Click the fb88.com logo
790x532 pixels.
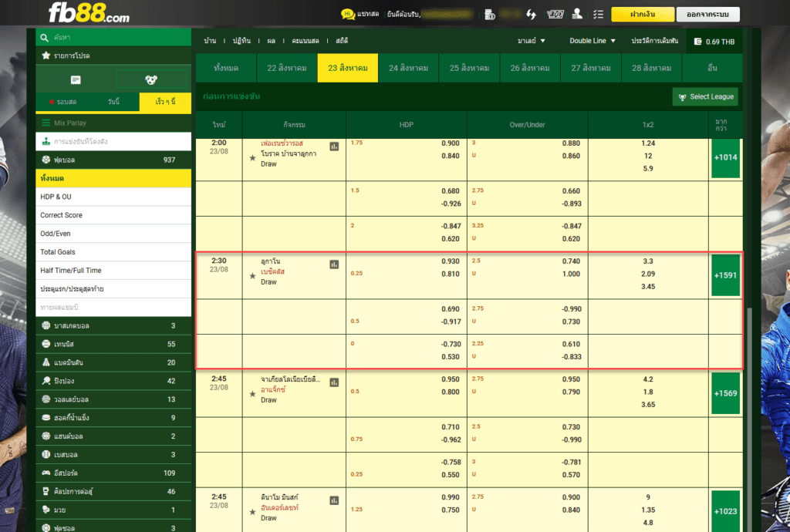tap(89, 12)
